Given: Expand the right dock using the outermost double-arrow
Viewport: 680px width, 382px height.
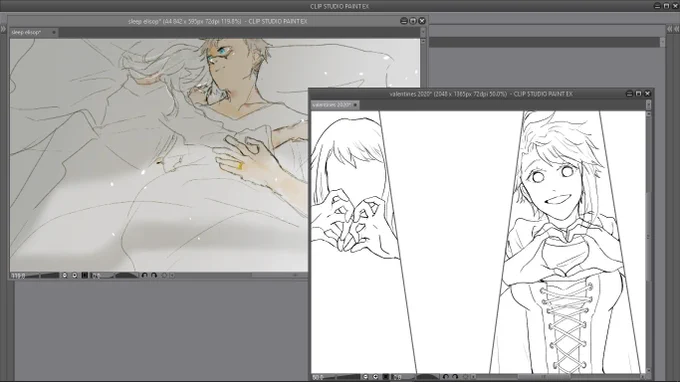Looking at the screenshot, I should (677, 29).
